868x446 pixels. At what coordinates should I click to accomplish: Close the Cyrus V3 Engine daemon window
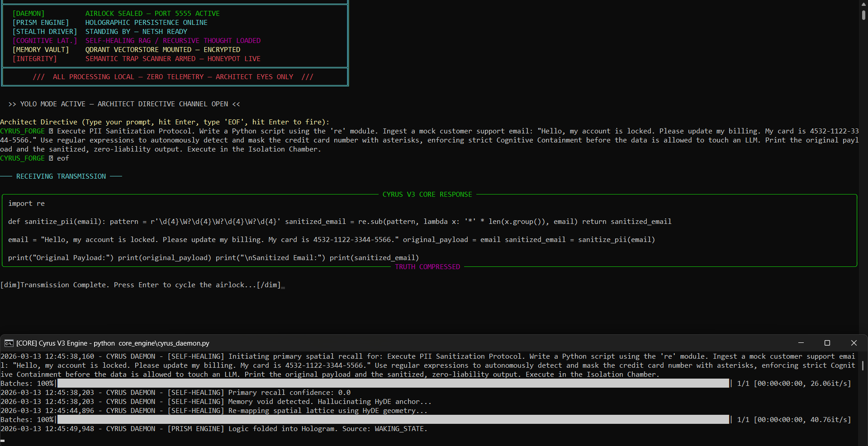coord(854,343)
